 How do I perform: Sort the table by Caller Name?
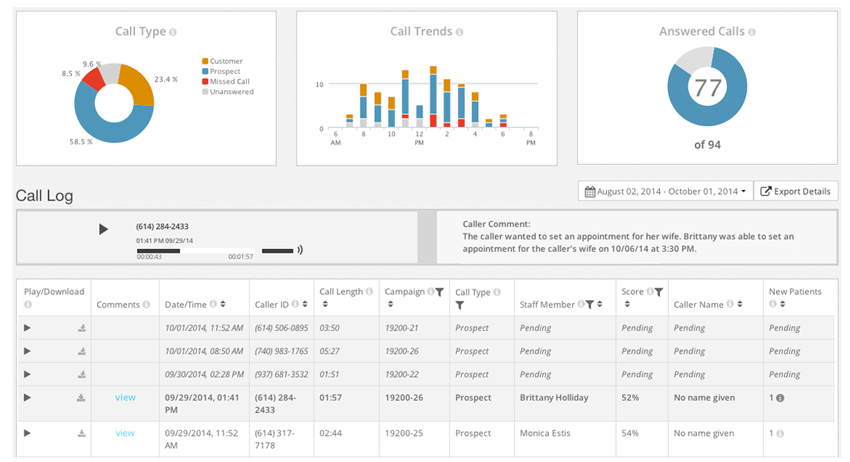point(740,304)
